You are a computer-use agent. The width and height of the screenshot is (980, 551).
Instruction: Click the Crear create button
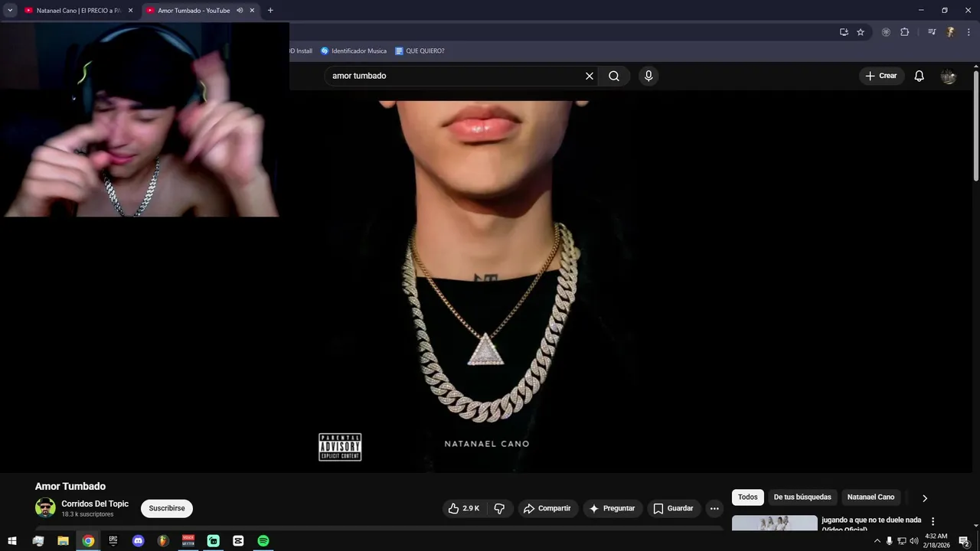point(881,76)
